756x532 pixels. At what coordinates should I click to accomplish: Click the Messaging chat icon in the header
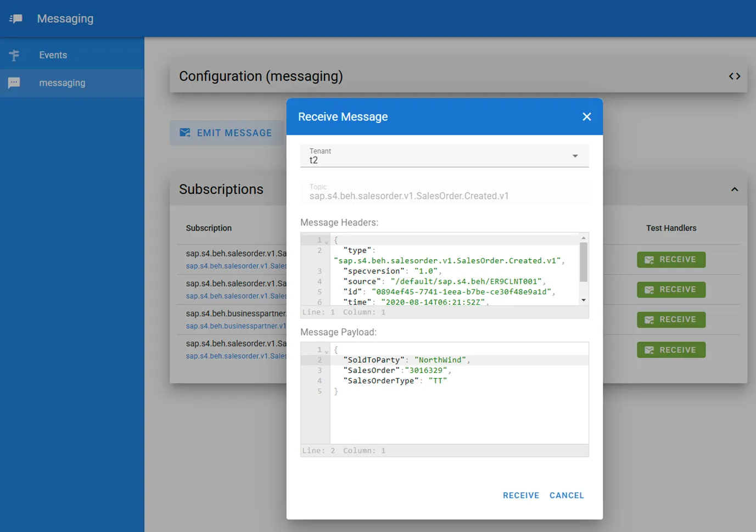click(15, 18)
